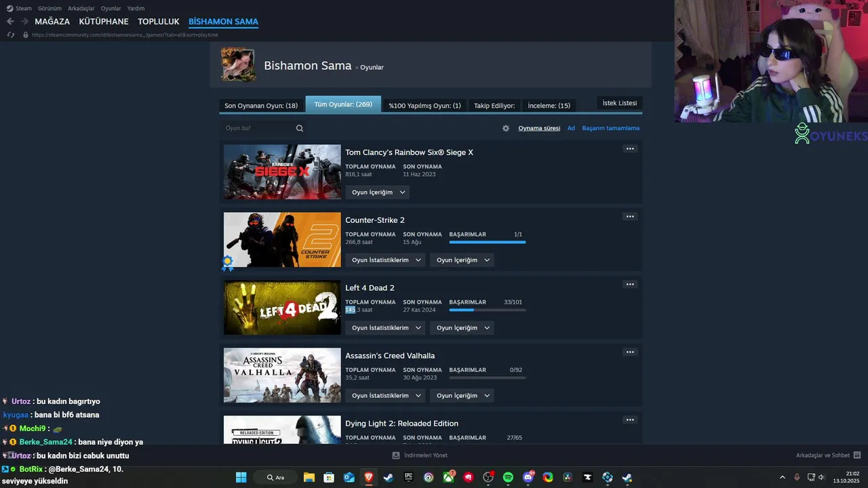The height and width of the screenshot is (488, 868).
Task: Expand Oyun İstatistiklerim for Left 4 Dead 2
Action: click(x=385, y=328)
